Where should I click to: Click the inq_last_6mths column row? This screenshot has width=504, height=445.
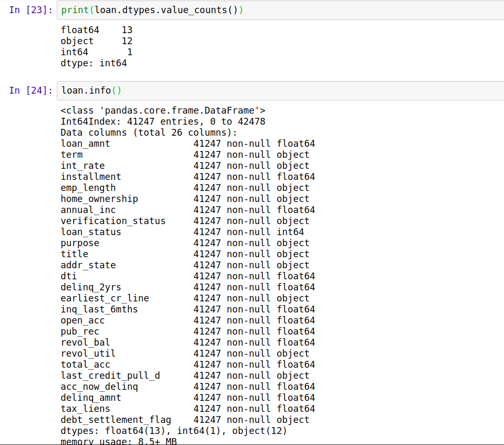tap(188, 309)
